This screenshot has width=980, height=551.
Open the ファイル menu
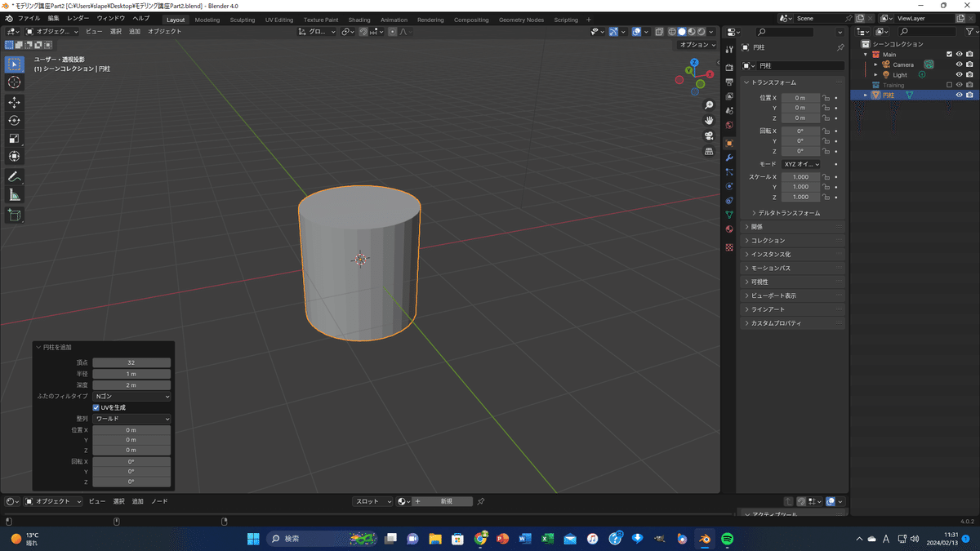(x=29, y=19)
